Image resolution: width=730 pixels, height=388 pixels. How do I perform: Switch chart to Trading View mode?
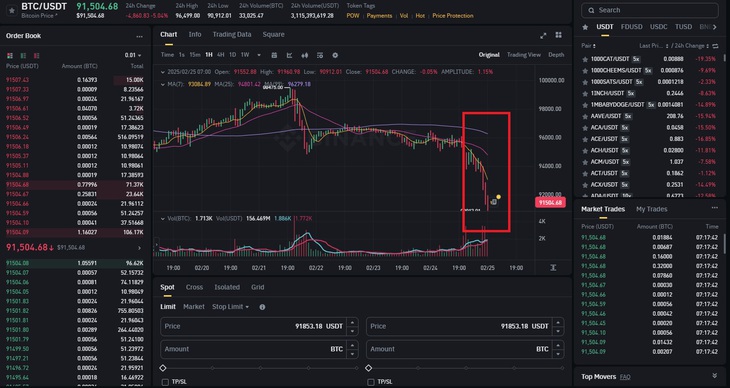coord(524,55)
